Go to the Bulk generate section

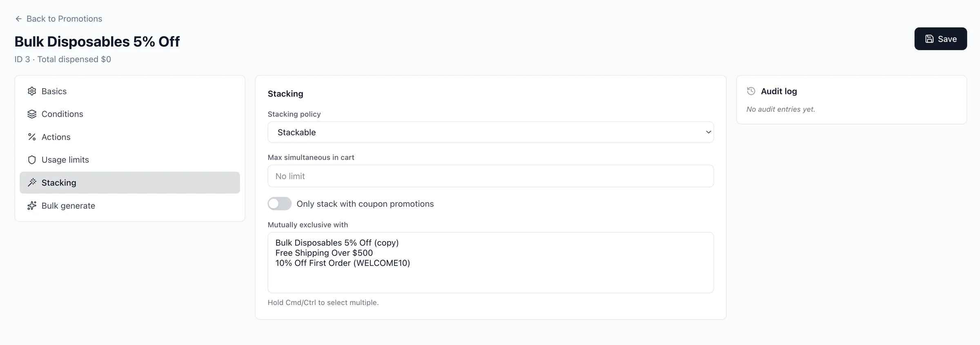point(68,205)
